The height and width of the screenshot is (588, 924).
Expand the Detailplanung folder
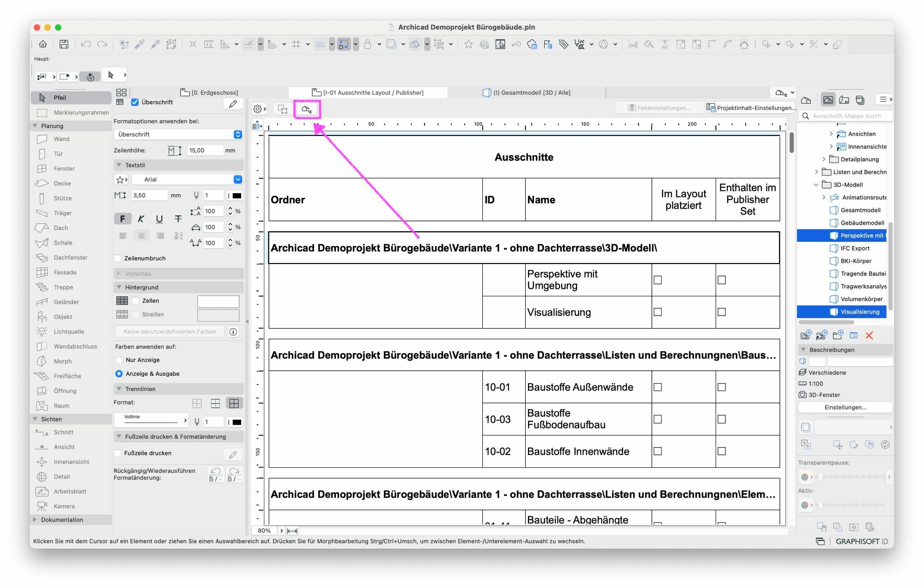[x=824, y=159]
